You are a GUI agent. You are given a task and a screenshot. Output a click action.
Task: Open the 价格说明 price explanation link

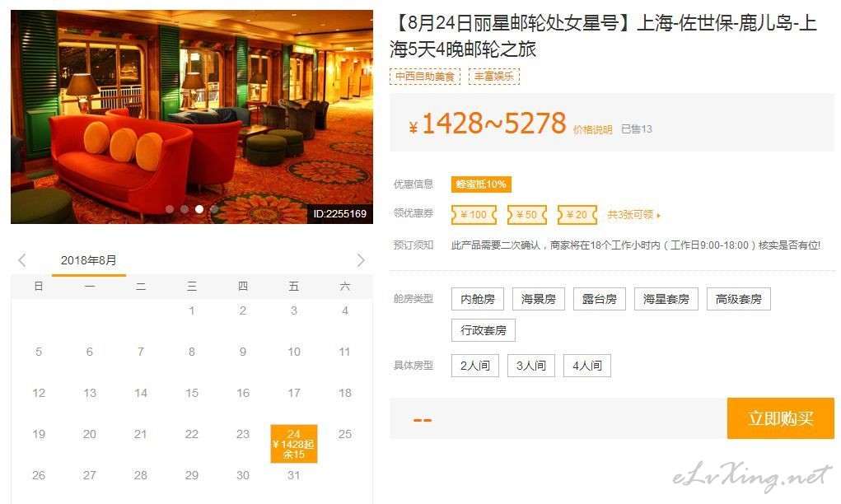pyautogui.click(x=593, y=130)
